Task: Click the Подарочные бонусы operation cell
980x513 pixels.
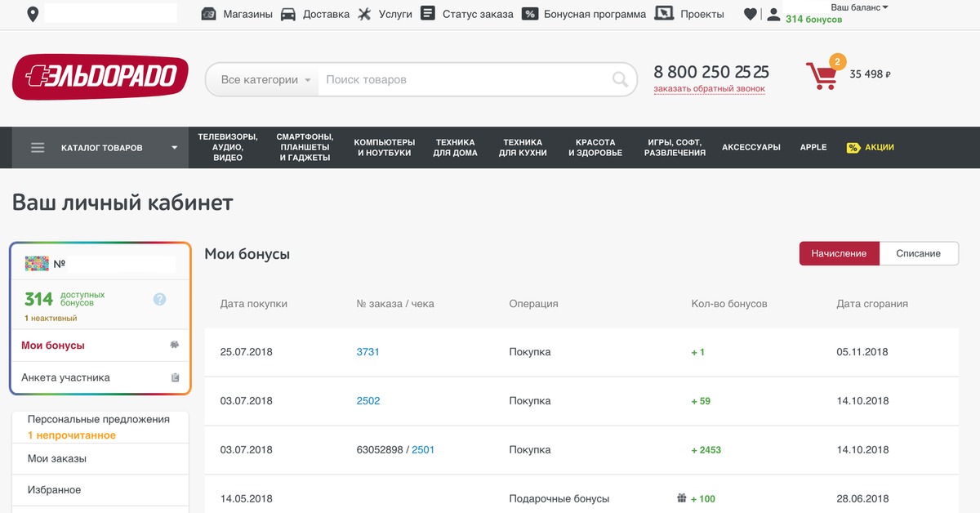Action: 559,498
